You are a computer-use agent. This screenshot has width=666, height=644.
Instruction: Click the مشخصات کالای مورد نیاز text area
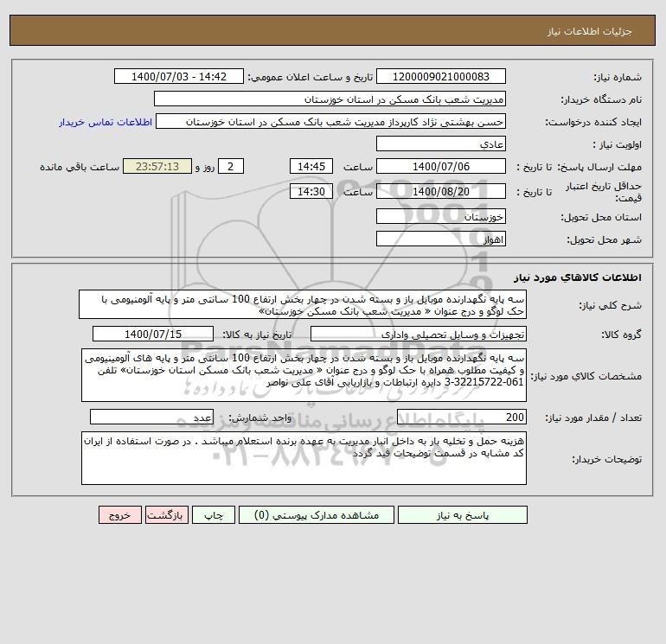coord(304,375)
